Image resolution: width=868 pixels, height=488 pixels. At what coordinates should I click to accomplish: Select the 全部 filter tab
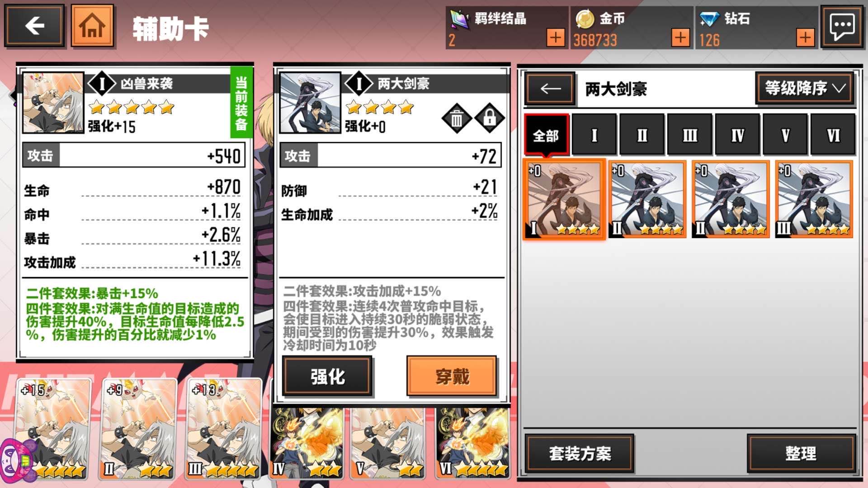[546, 135]
